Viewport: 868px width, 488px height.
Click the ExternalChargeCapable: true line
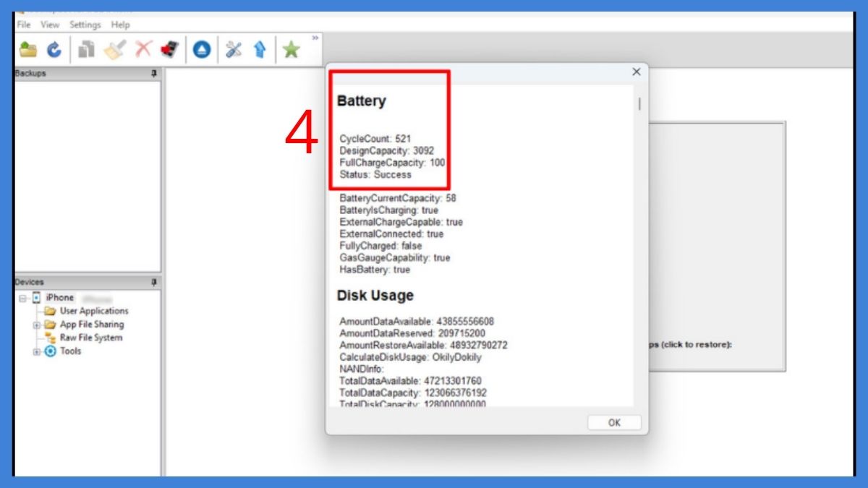tap(401, 222)
